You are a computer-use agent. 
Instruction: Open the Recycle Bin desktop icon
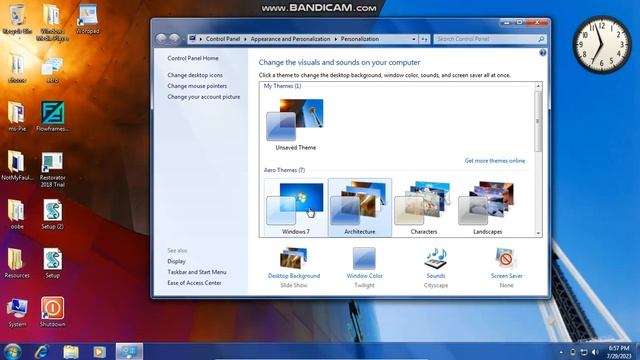[17, 19]
